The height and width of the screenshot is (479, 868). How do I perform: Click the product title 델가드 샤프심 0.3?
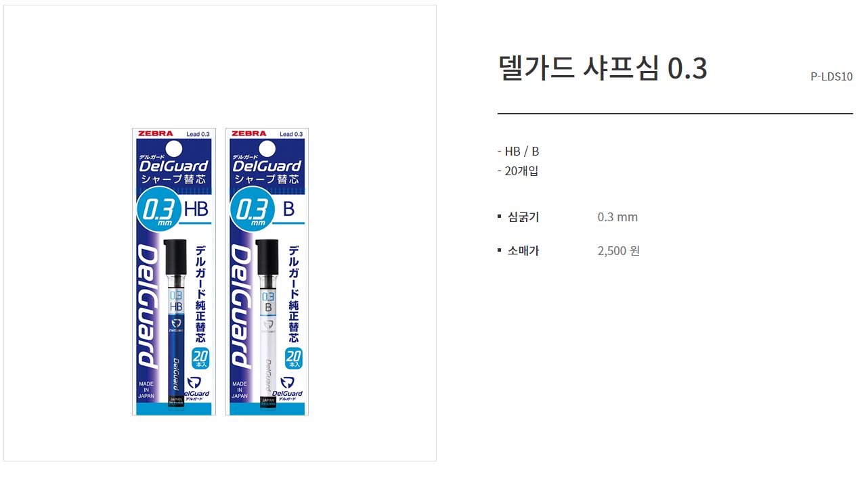(x=603, y=68)
